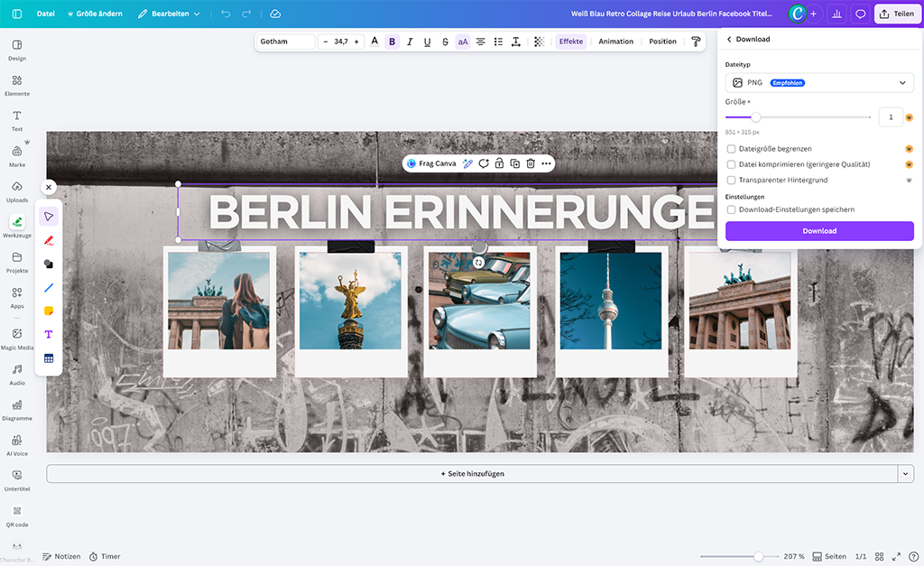This screenshot has height=566, width=924.
Task: Select the Sticky note tool
Action: [x=49, y=311]
